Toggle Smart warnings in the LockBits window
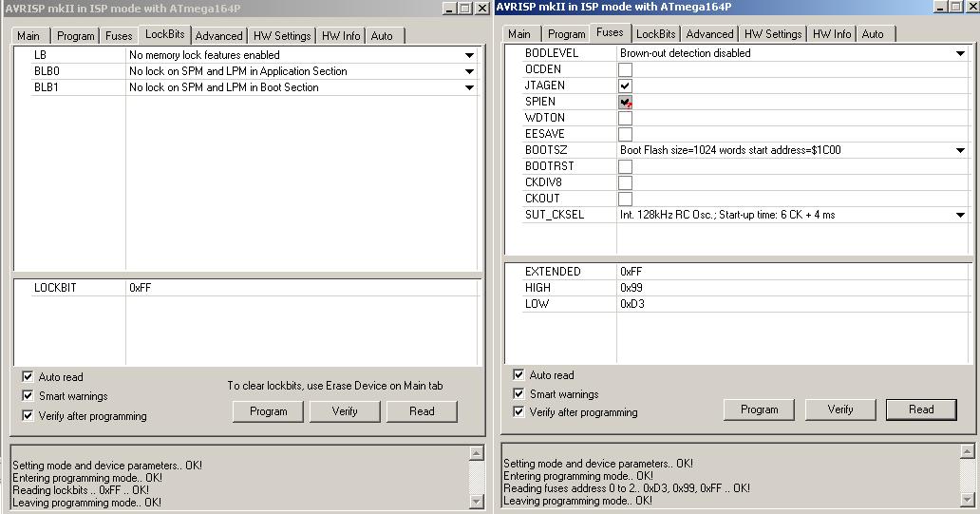The height and width of the screenshot is (514, 980). tap(28, 396)
